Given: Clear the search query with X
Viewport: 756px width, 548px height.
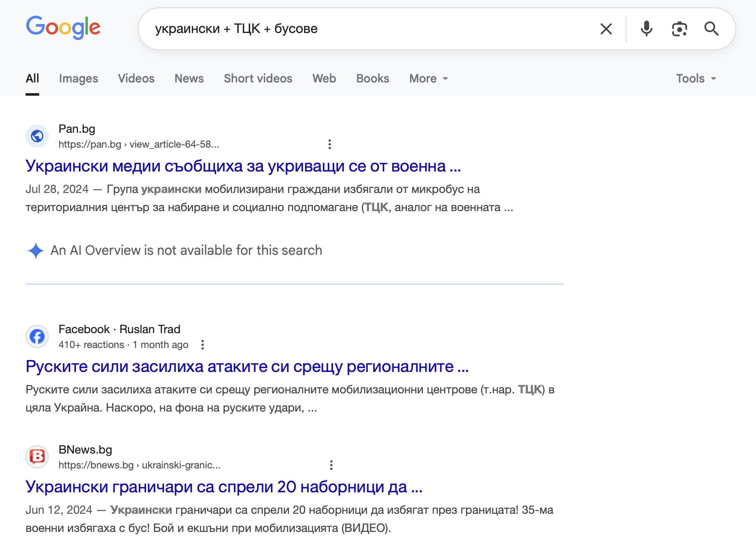Looking at the screenshot, I should [x=606, y=29].
